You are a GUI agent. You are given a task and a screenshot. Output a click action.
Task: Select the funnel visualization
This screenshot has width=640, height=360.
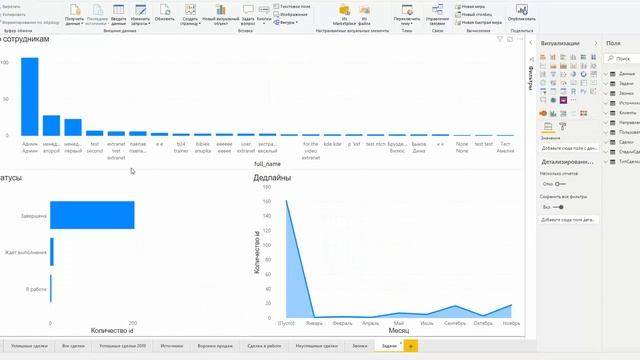click(x=553, y=74)
